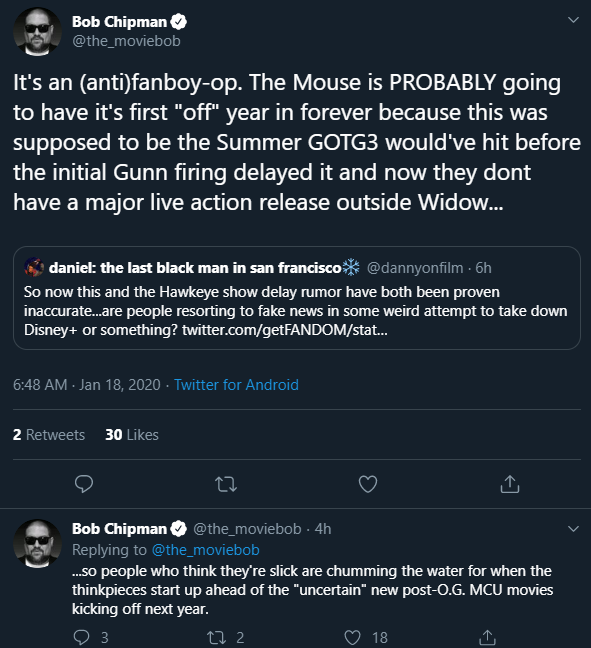The width and height of the screenshot is (591, 648).
Task: Reply to the main tweet
Action: (84, 484)
